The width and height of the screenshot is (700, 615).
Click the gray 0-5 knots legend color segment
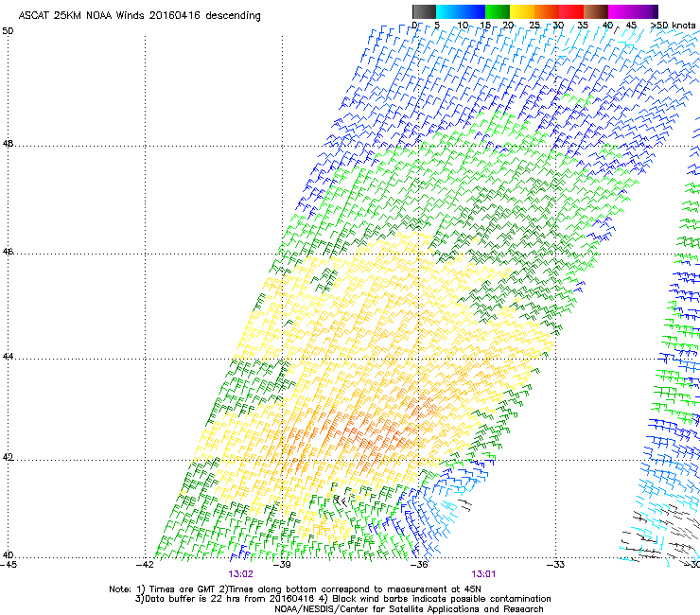coord(424,11)
